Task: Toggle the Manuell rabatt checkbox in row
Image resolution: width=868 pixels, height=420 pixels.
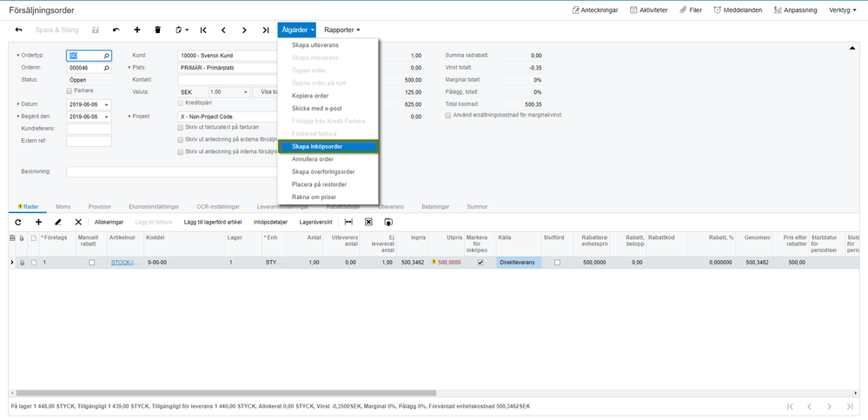Action: pos(92,263)
